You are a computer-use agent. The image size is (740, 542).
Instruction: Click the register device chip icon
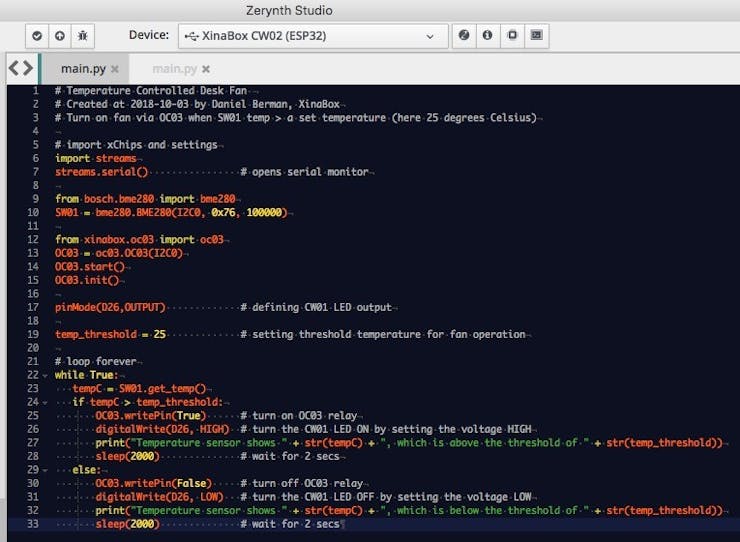click(x=512, y=35)
